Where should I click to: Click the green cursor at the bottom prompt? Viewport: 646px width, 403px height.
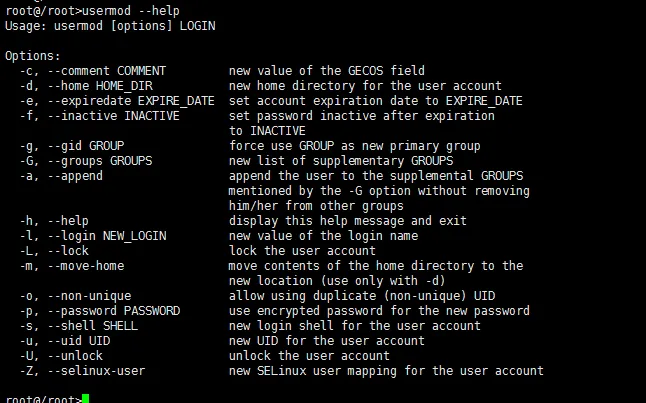[87, 399]
